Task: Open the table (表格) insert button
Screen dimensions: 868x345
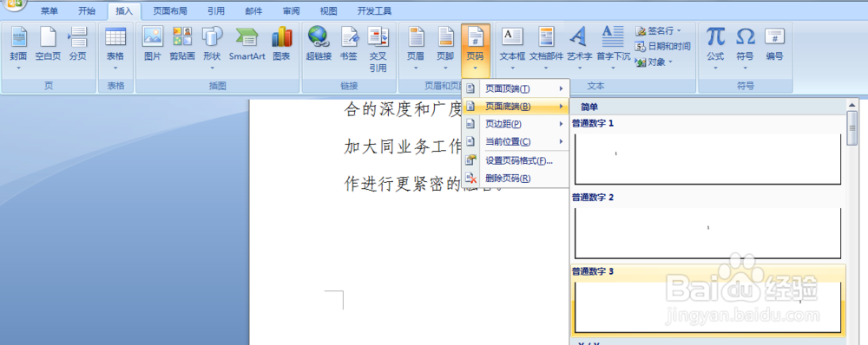Action: pos(115,49)
